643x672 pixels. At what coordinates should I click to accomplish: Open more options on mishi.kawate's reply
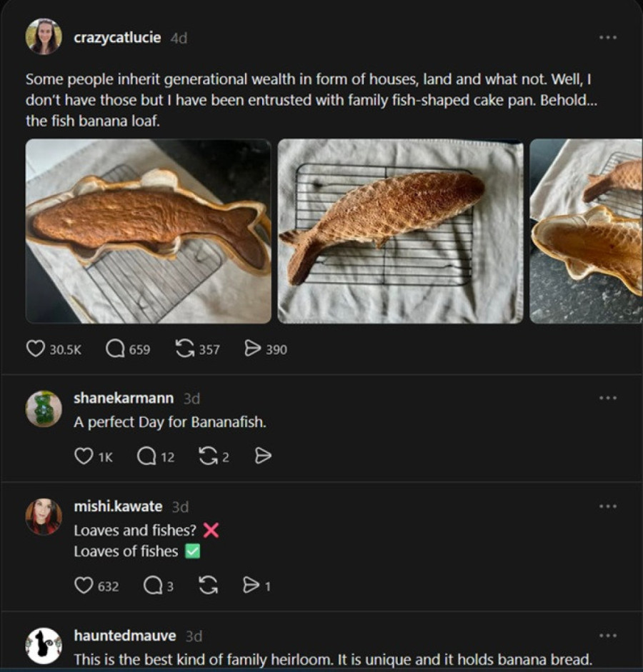(607, 506)
